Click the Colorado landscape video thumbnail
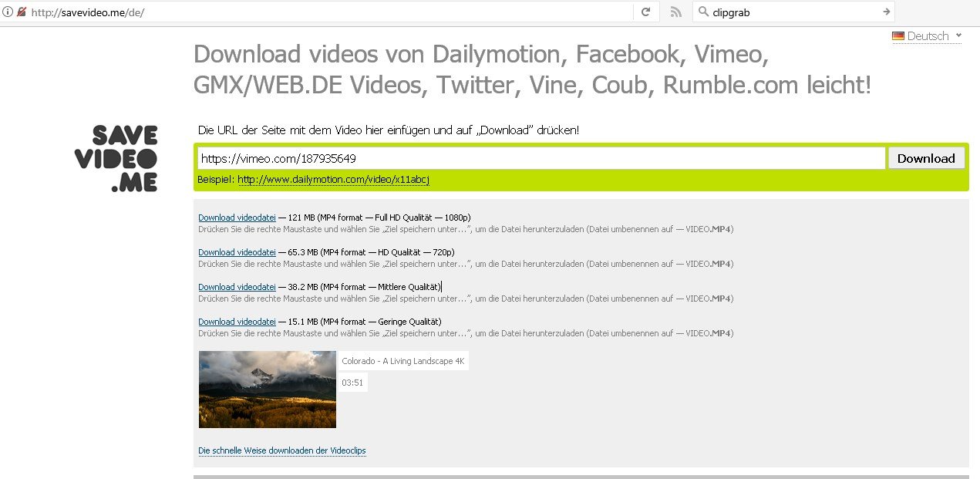980x479 pixels. point(268,390)
